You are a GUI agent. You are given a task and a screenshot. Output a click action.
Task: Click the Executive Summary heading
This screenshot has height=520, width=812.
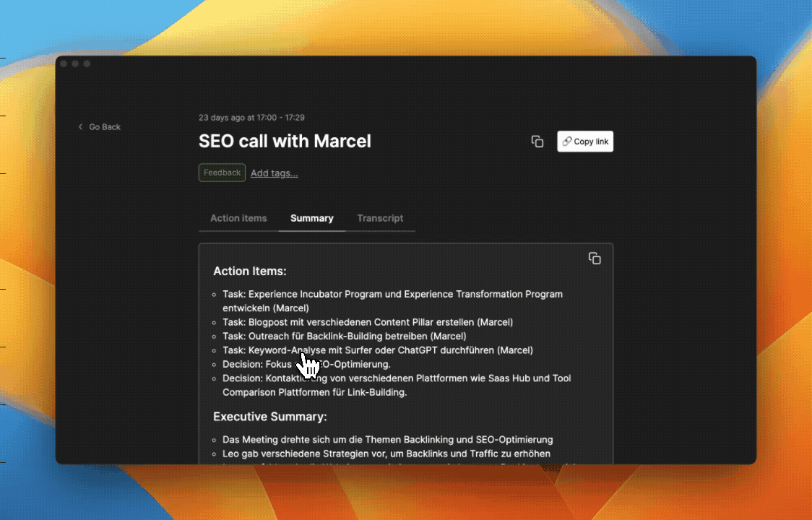point(269,417)
